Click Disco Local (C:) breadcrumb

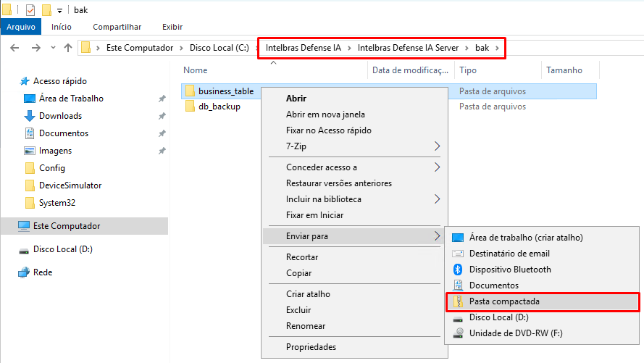[x=219, y=48]
